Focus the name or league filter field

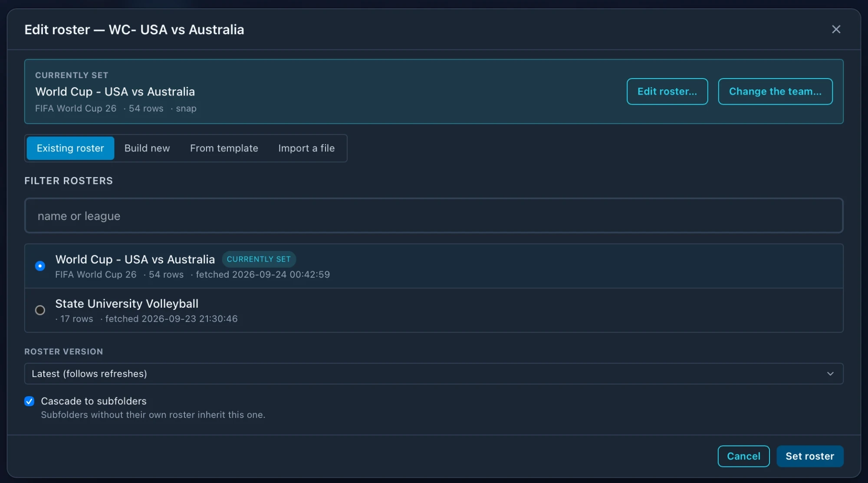pos(434,216)
